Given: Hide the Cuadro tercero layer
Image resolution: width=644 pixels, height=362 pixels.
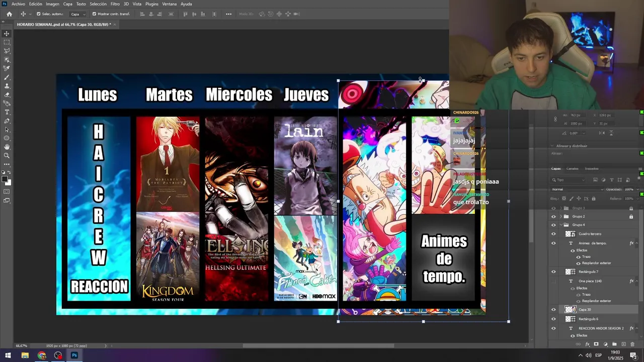Looking at the screenshot, I should 553,234.
